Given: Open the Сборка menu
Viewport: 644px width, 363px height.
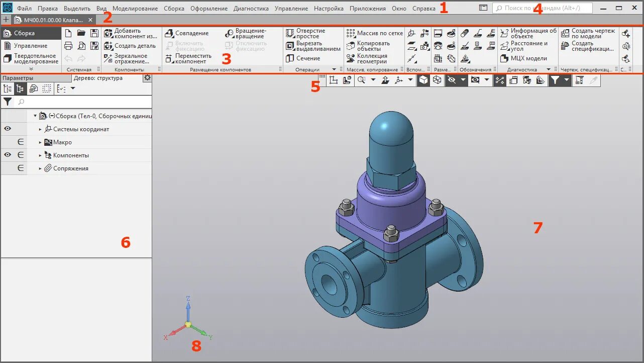Looking at the screenshot, I should [x=174, y=9].
